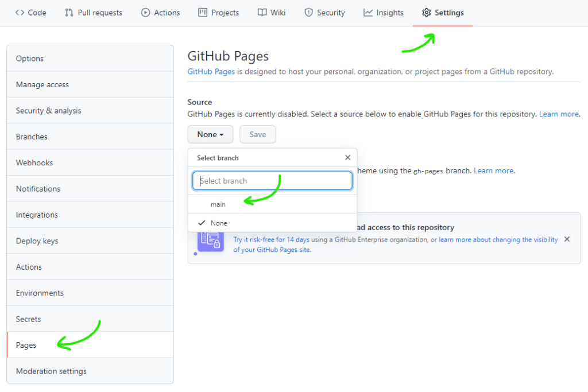Open Deploy keys settings
Screen dimensions: 588x392
click(x=90, y=241)
